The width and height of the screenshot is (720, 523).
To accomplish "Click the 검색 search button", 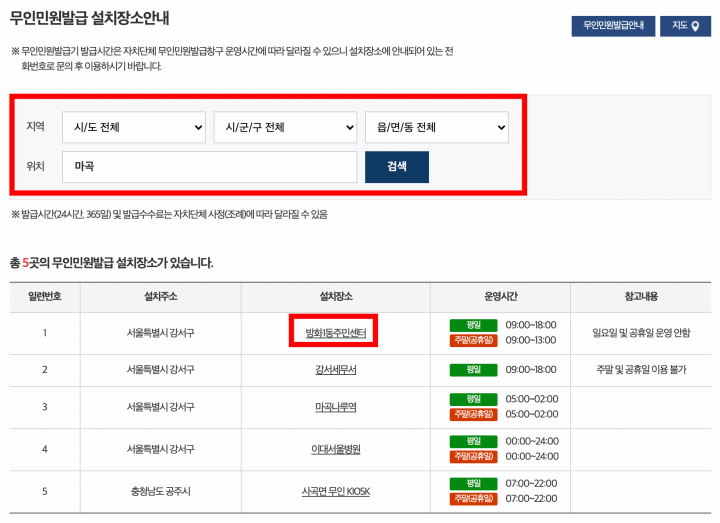I will point(397,167).
